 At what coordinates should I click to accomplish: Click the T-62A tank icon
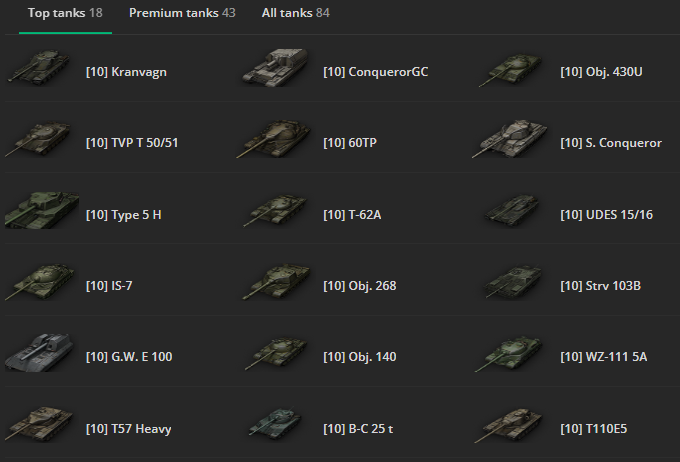[x=275, y=211]
